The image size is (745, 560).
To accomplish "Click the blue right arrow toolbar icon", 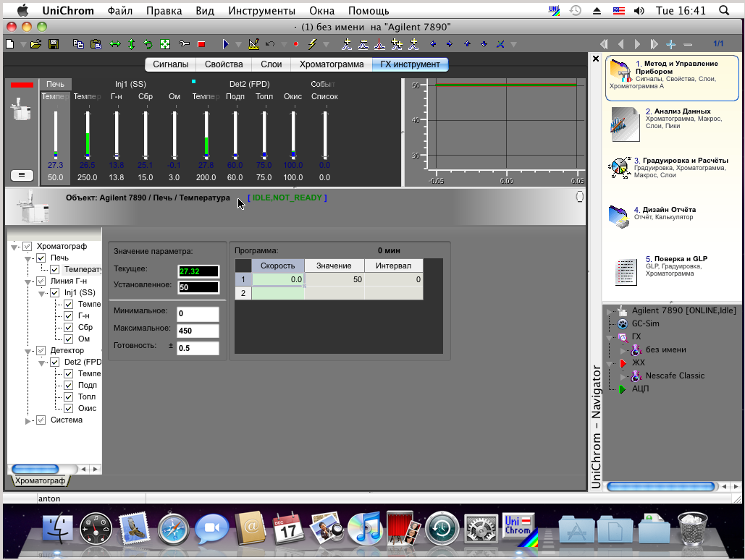I will pos(450,44).
